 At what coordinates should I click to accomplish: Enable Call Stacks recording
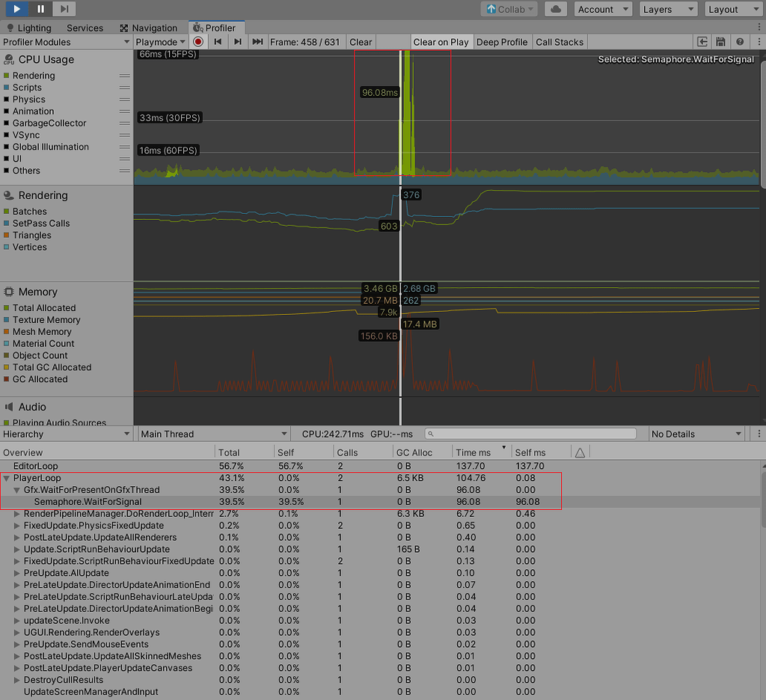(x=559, y=42)
